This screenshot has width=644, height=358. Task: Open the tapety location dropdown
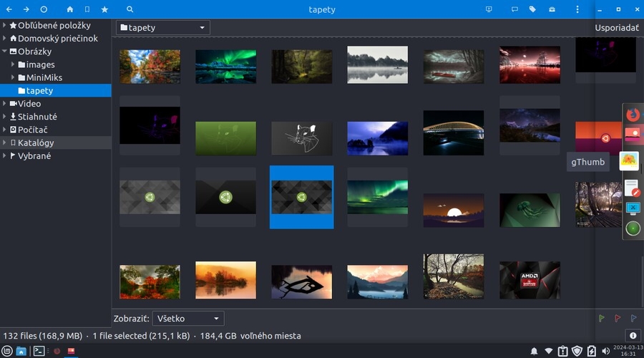point(163,28)
